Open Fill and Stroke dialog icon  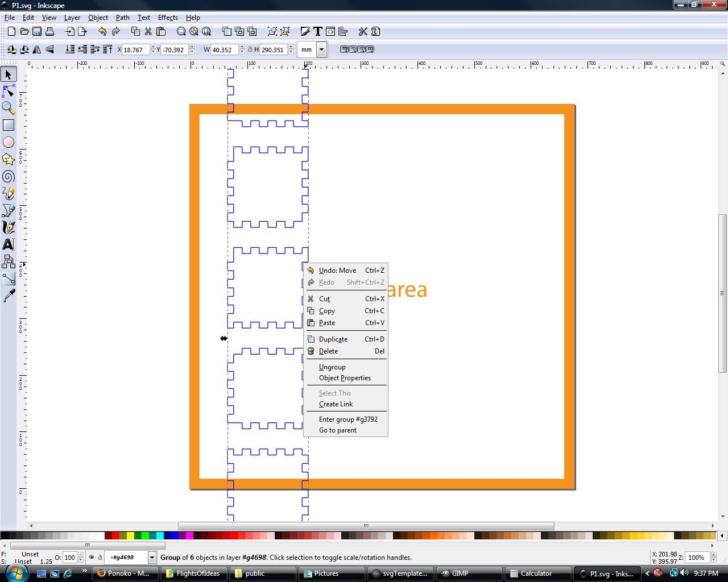click(x=305, y=31)
